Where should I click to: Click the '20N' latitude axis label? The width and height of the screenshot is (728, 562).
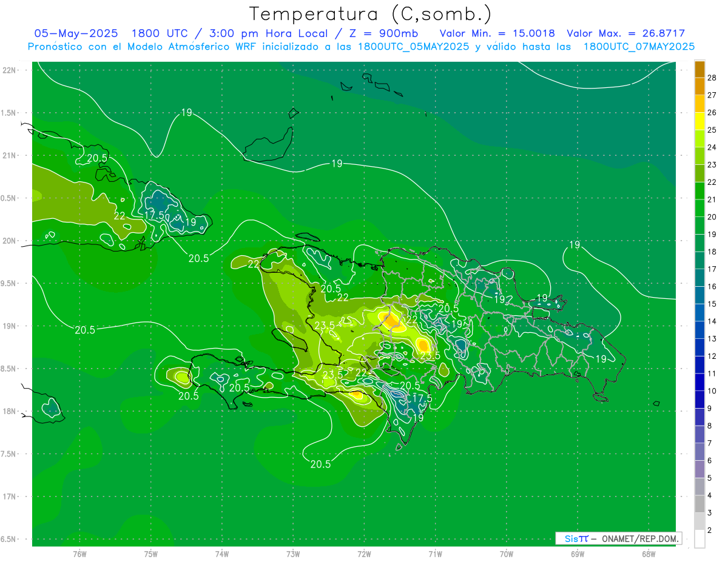point(10,241)
